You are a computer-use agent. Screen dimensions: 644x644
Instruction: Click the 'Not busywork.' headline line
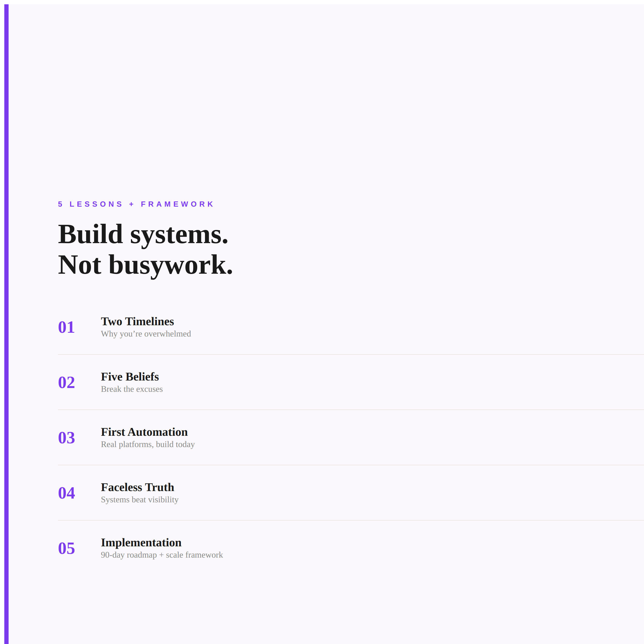point(145,265)
